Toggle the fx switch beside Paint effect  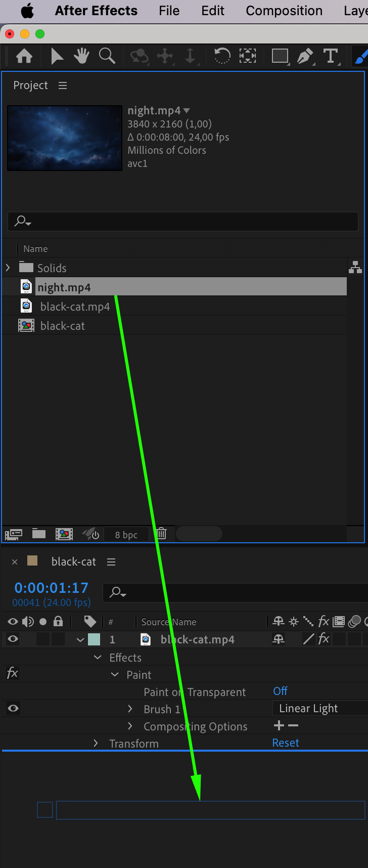click(x=13, y=673)
